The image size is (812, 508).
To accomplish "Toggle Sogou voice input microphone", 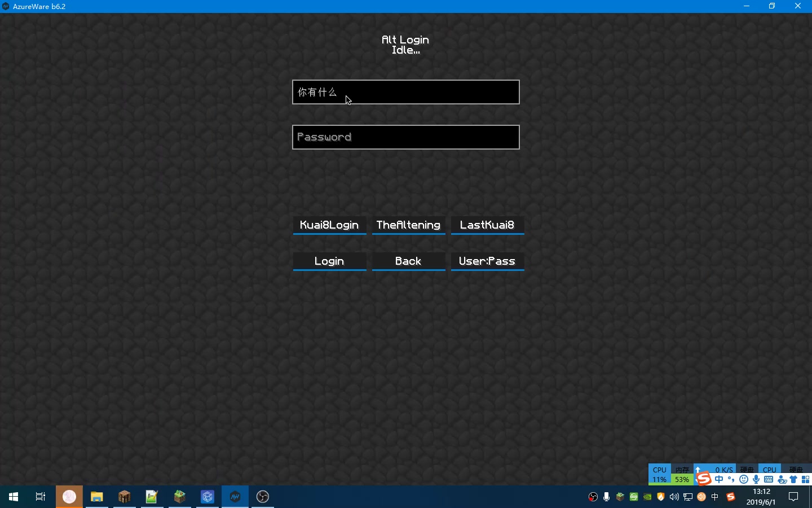I will click(x=756, y=480).
